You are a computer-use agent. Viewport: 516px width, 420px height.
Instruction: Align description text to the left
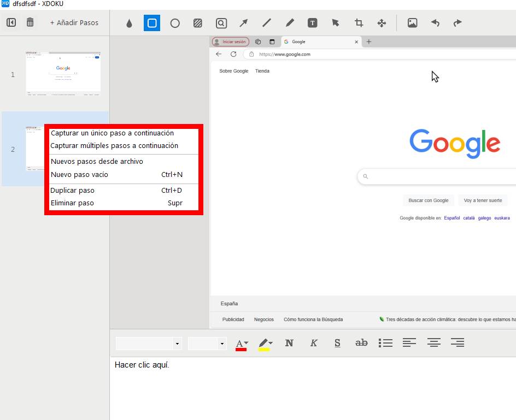click(409, 342)
